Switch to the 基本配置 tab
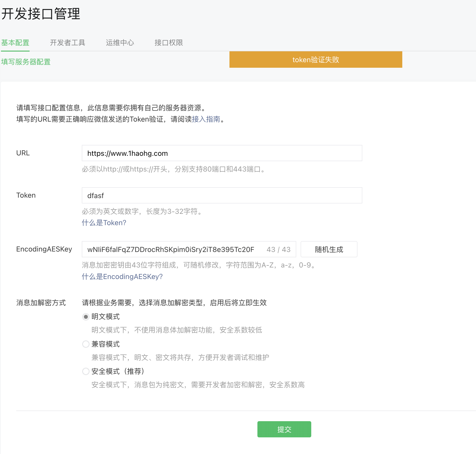The width and height of the screenshot is (476, 454). tap(15, 43)
